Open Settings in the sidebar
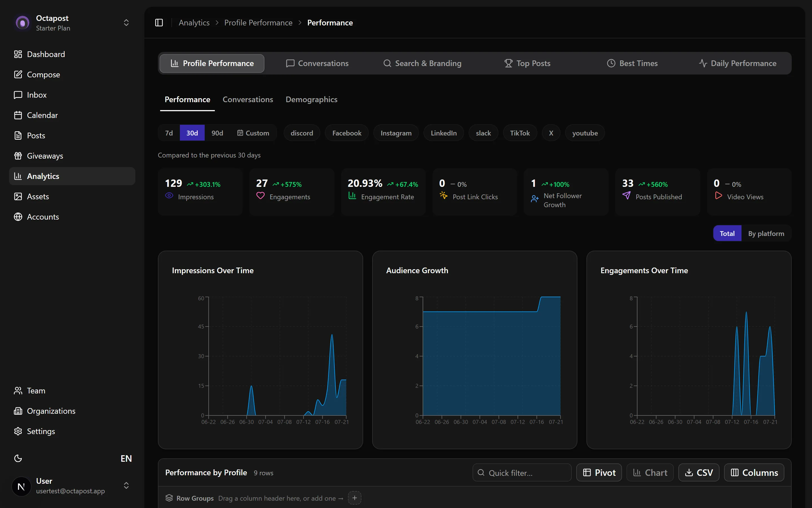 (x=72, y=432)
